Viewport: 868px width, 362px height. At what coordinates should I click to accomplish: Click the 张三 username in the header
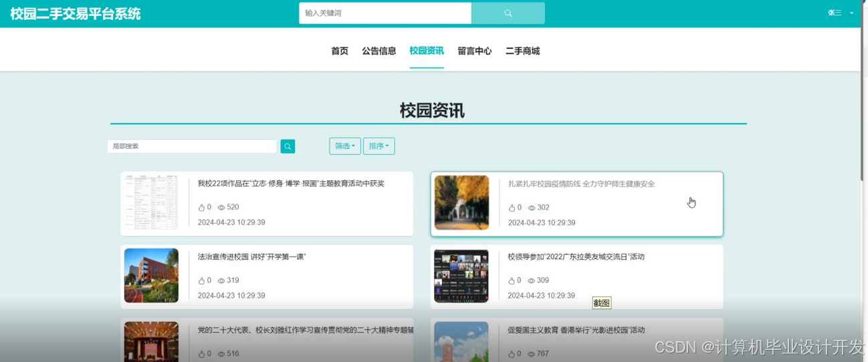coord(835,13)
